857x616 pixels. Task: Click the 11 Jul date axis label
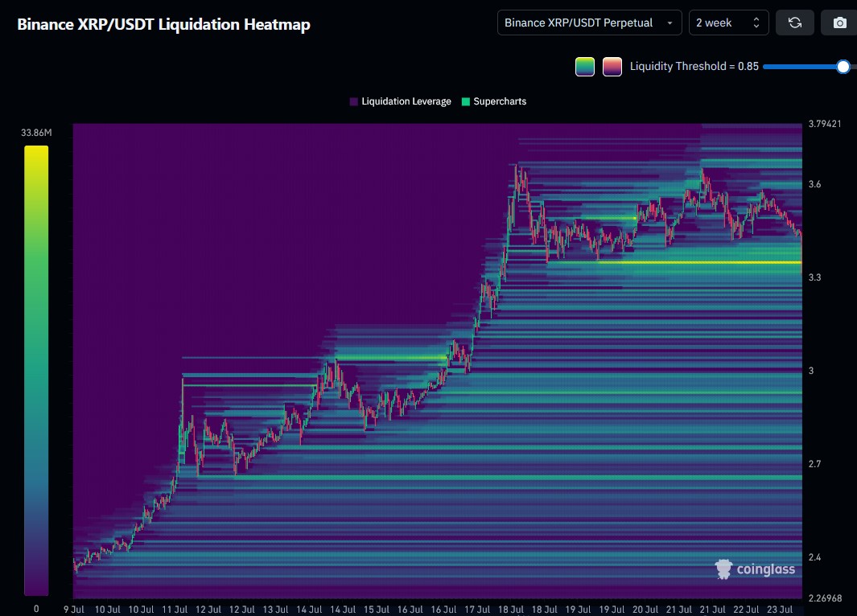tap(175, 610)
